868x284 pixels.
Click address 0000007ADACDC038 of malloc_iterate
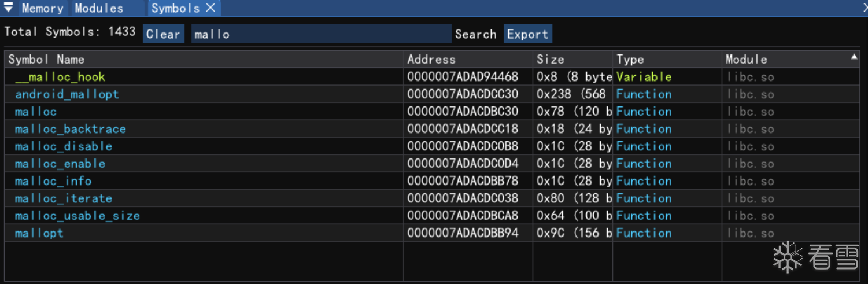pyautogui.click(x=463, y=198)
